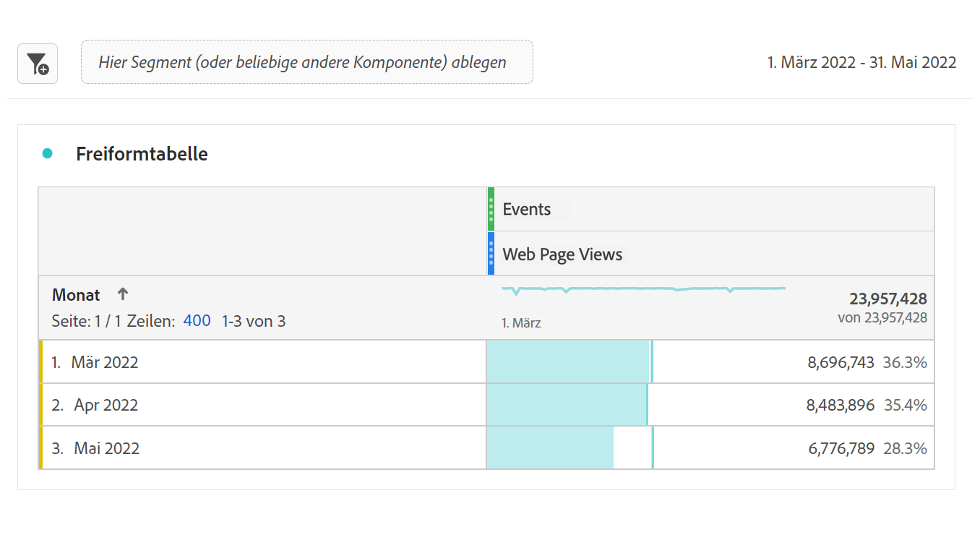Click the add-filter funnel icon

[x=38, y=64]
